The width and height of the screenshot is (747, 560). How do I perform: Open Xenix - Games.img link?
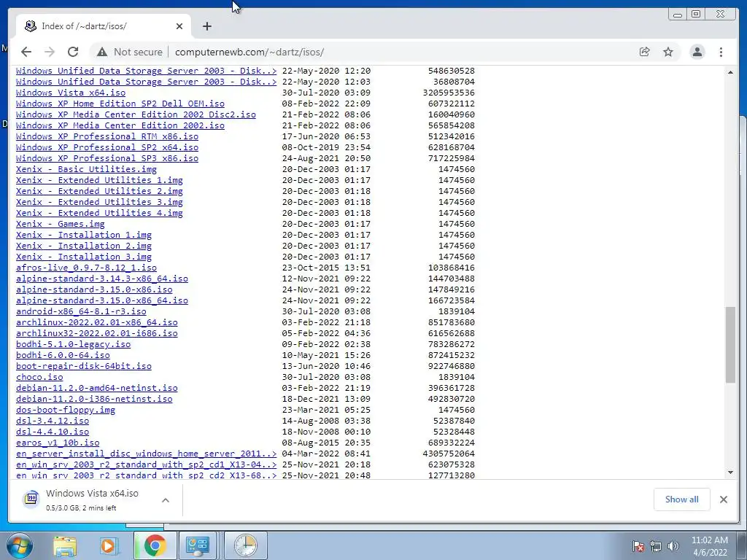pyautogui.click(x=60, y=224)
